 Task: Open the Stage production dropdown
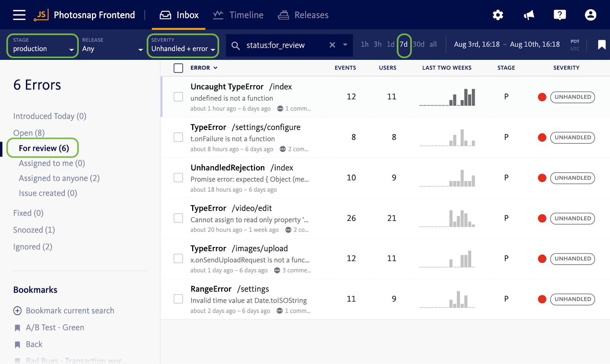click(43, 45)
